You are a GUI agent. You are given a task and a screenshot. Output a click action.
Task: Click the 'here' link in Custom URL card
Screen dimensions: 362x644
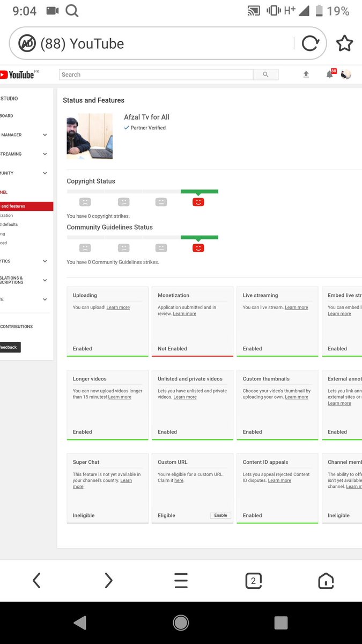[x=179, y=480]
